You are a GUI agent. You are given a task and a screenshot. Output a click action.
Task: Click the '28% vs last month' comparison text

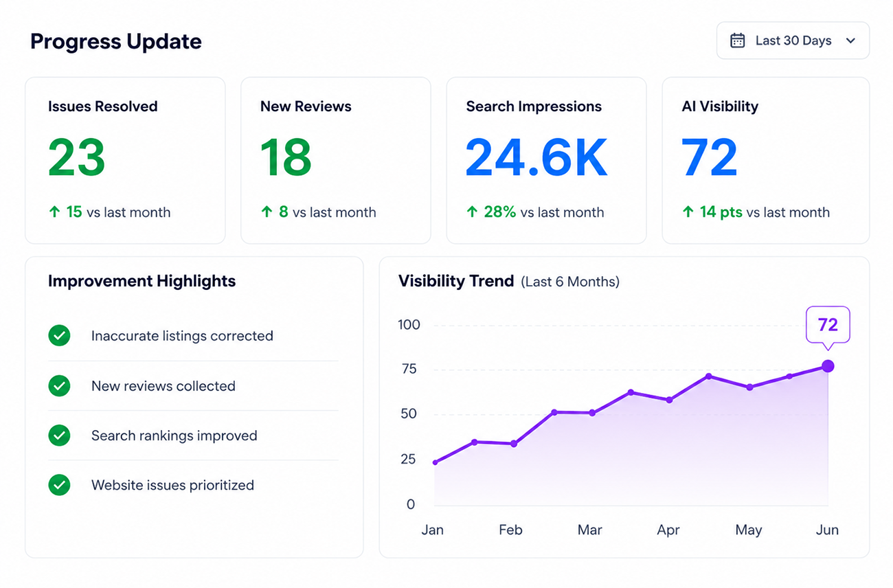pos(544,212)
